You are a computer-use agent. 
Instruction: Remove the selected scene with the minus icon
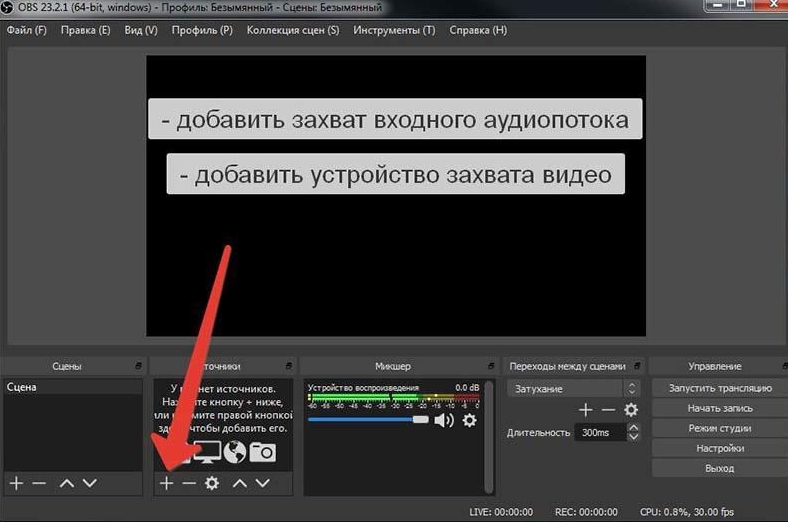click(x=39, y=483)
